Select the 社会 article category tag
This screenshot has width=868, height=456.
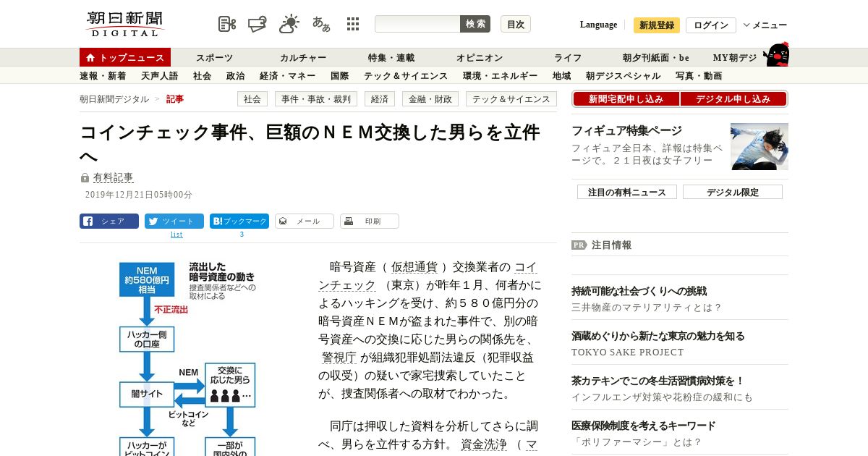click(x=252, y=99)
